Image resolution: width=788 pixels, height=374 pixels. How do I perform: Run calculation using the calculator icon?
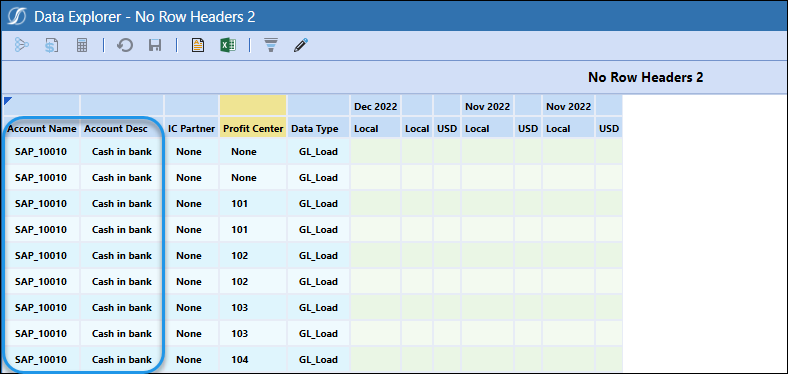click(82, 45)
